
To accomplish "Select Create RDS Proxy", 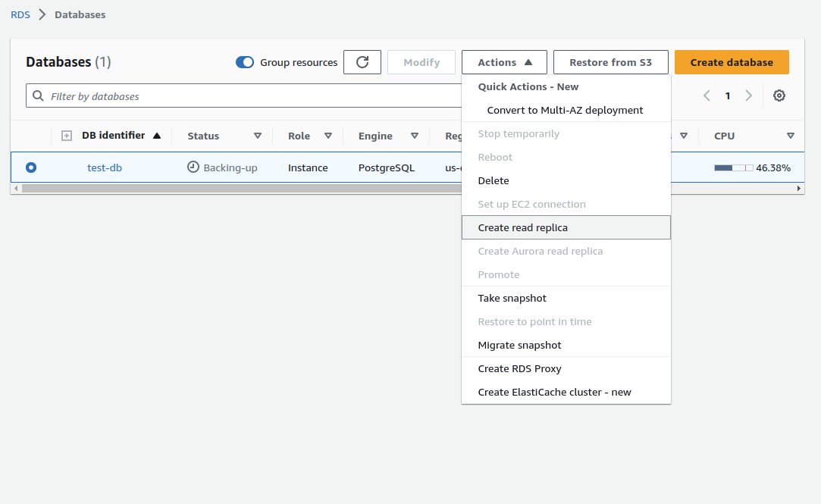I will (x=566, y=369).
